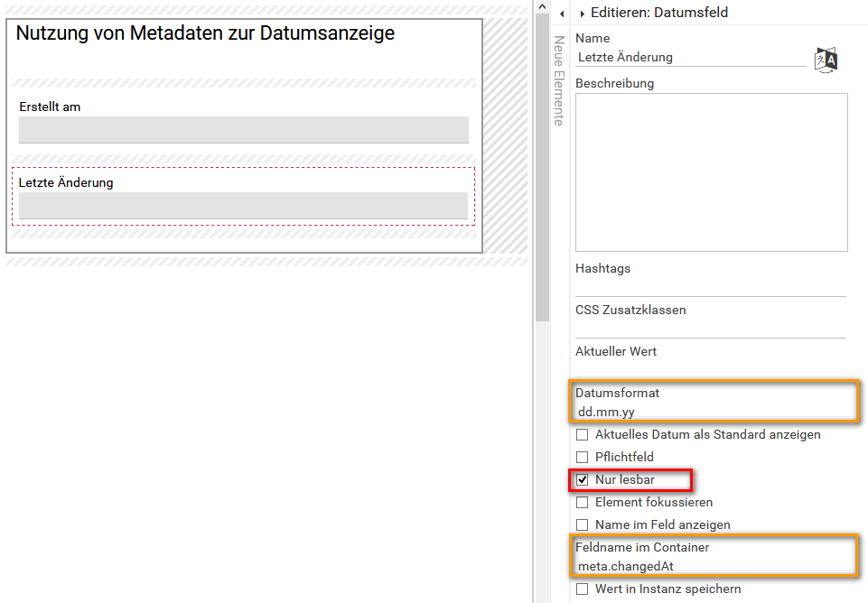
Task: Select the 'Erstellt am' date field in the preview
Action: (x=244, y=129)
